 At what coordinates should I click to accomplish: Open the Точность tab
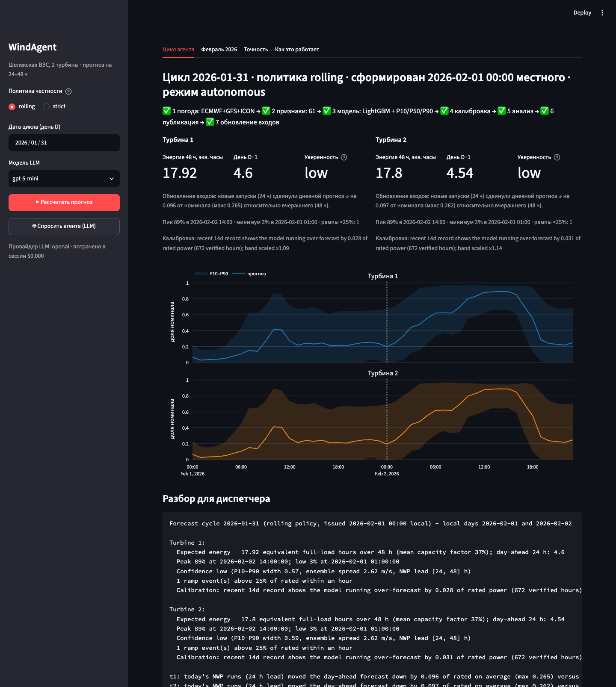(256, 50)
